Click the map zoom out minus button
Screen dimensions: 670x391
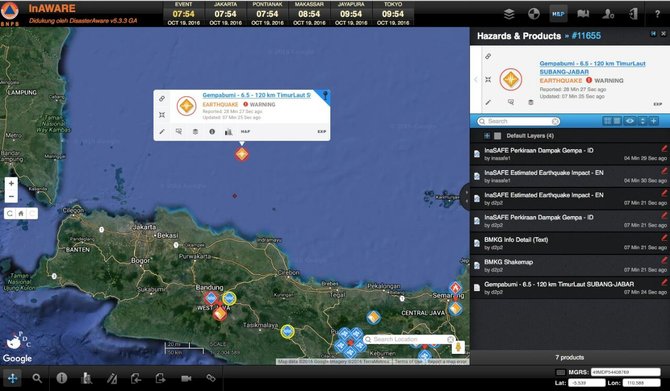pyautogui.click(x=12, y=196)
